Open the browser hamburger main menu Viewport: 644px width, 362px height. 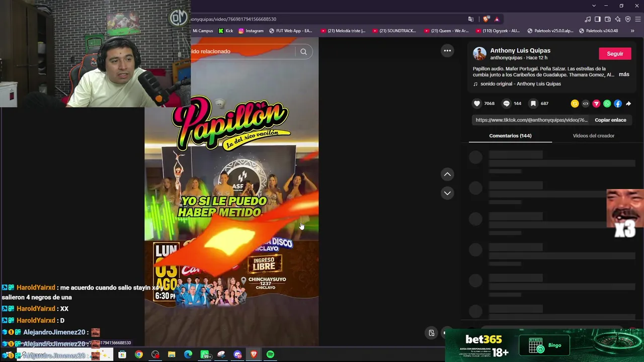click(638, 19)
